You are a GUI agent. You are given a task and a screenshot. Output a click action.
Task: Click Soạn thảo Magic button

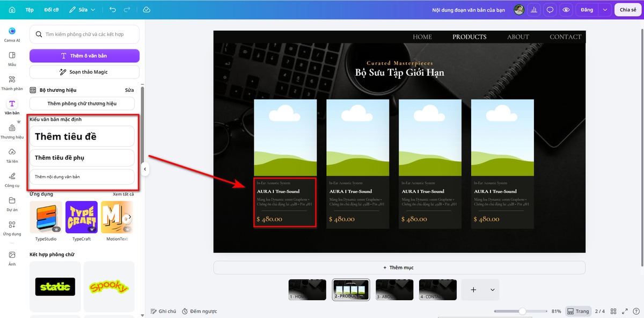[84, 72]
